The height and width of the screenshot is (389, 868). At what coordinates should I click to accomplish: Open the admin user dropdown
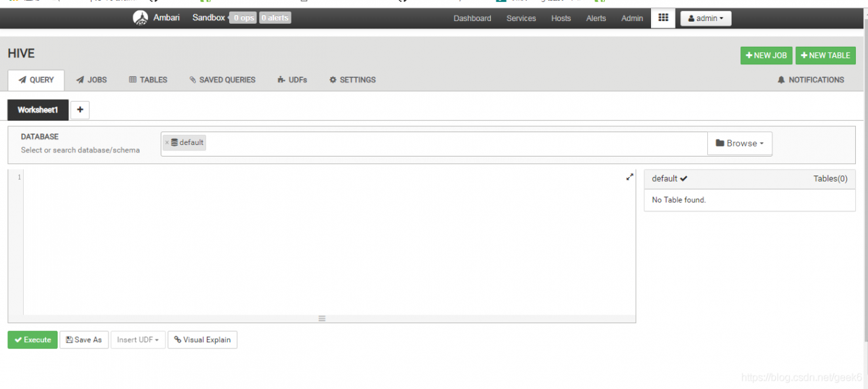[x=706, y=18]
